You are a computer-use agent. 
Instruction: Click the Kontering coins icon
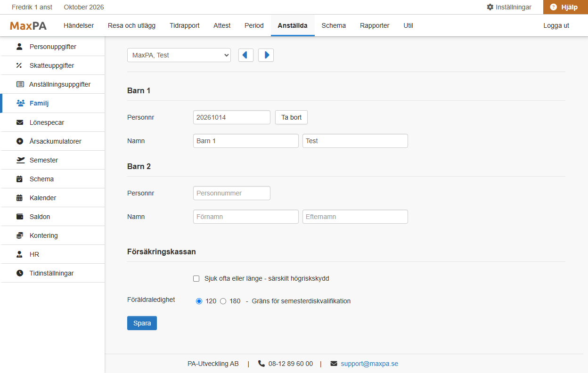(20, 235)
